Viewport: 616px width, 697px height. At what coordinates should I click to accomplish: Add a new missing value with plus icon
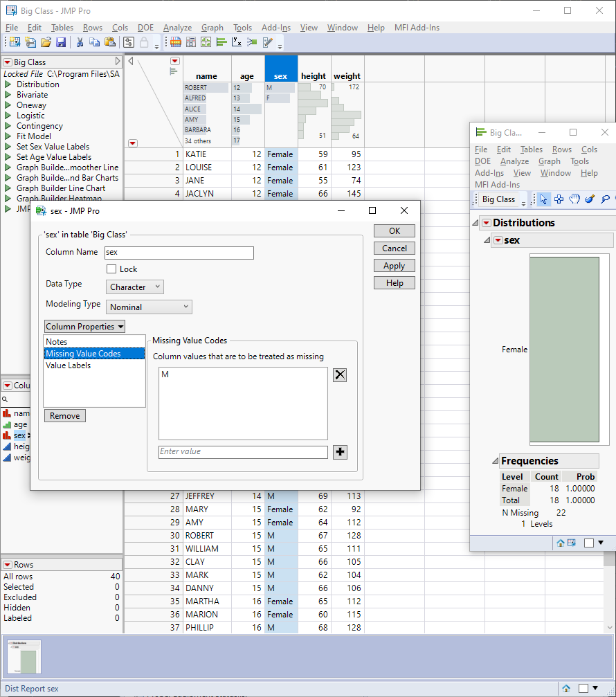(x=339, y=452)
